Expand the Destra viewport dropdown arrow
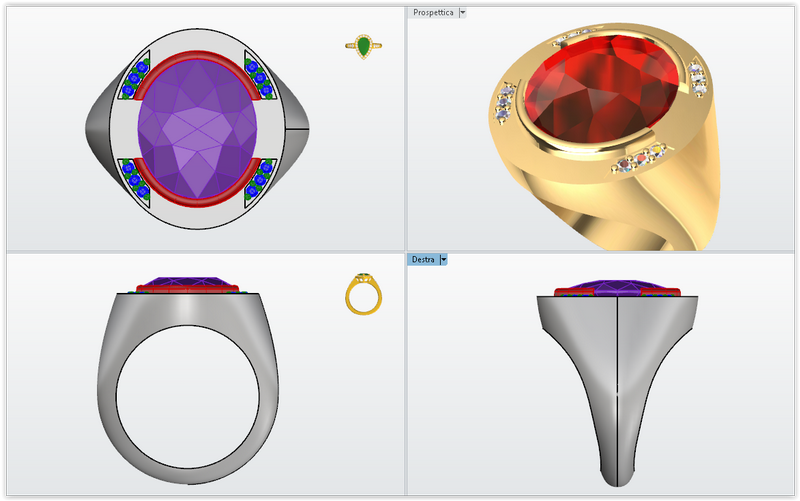This screenshot has height=501, width=800. point(443,260)
